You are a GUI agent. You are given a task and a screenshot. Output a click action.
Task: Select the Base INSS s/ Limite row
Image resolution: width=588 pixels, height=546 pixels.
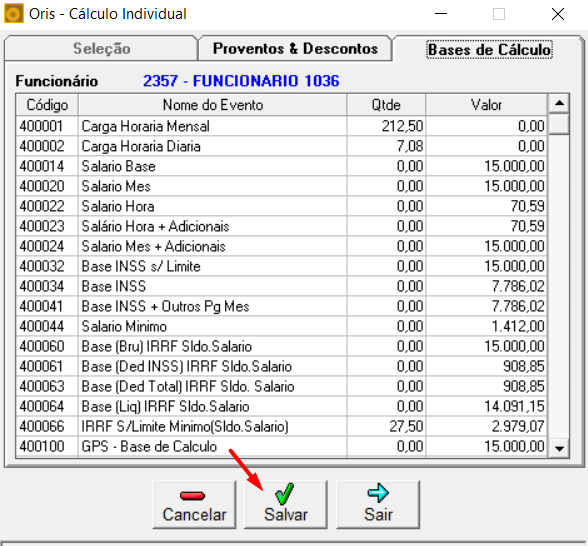(x=281, y=266)
